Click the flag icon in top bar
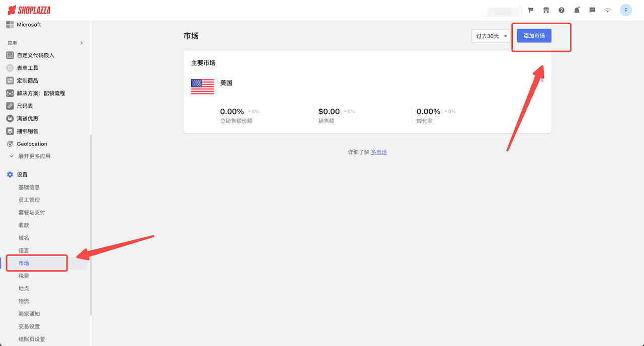This screenshot has width=644, height=346. (531, 10)
